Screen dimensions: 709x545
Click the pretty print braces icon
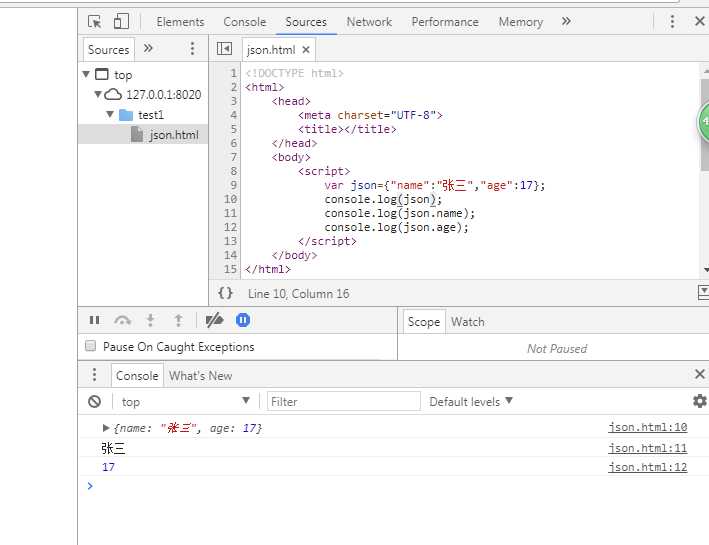coord(225,293)
